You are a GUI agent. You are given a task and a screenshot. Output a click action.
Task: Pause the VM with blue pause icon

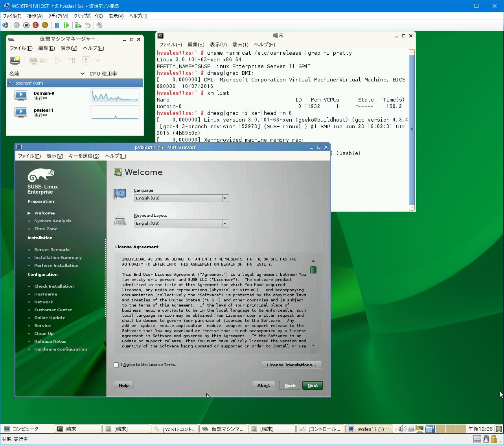click(57, 25)
